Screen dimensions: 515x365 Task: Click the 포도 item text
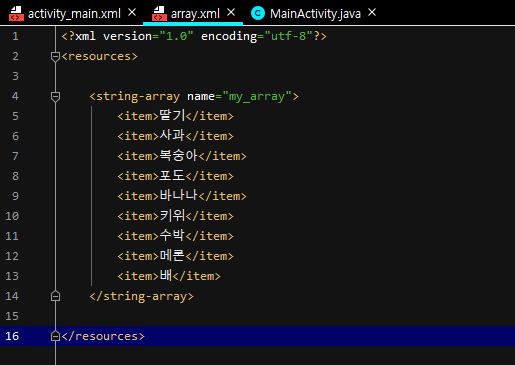172,176
